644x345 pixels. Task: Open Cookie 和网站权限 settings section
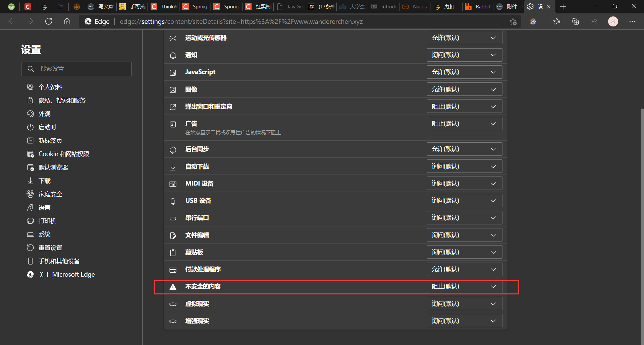pos(58,154)
